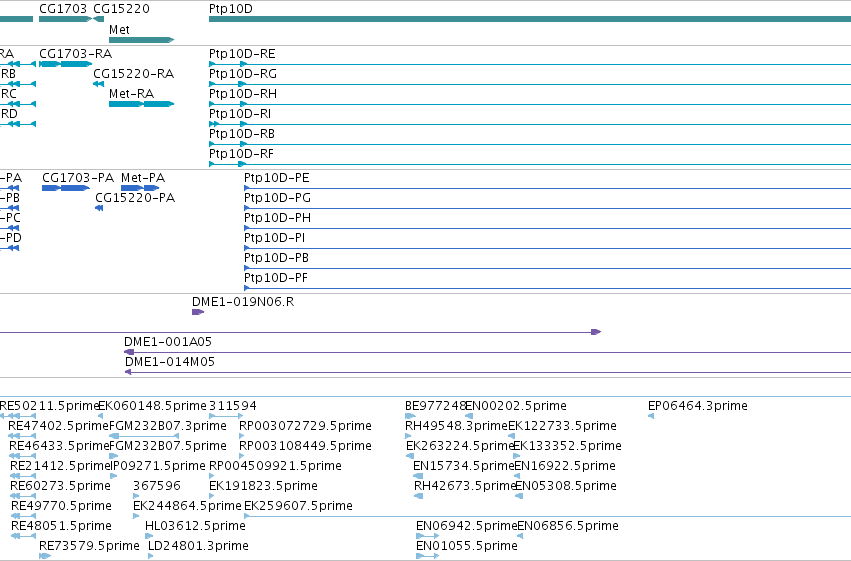
Task: Click EK244864.5prime entry
Action: 187,506
